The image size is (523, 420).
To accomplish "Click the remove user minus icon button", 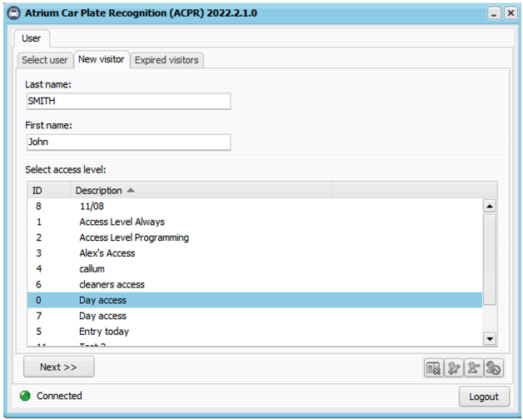I will pos(473,368).
